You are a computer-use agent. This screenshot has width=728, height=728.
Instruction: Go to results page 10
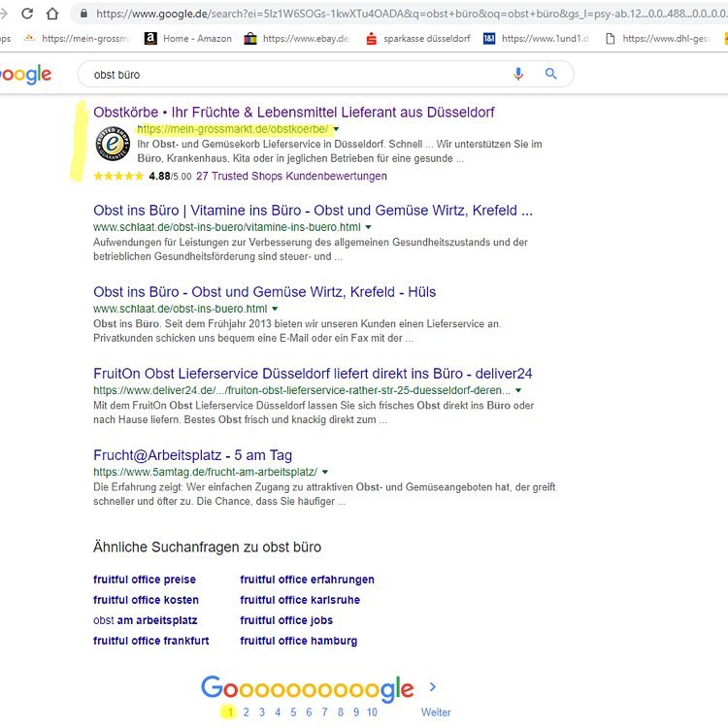[x=372, y=712]
